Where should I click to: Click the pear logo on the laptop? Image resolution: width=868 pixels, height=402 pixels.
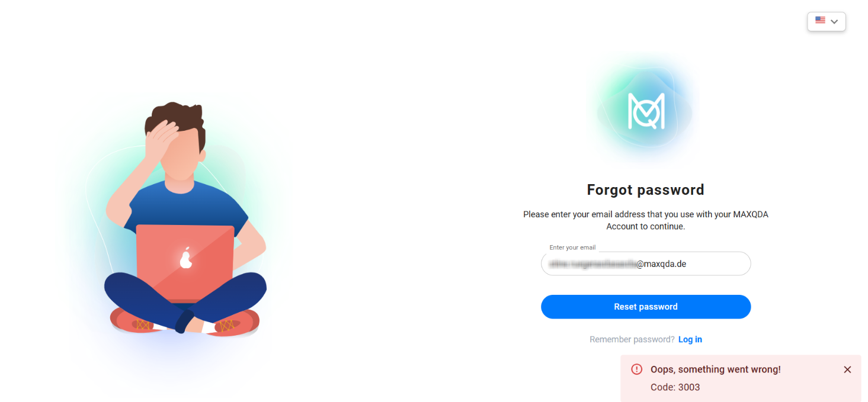[186, 258]
